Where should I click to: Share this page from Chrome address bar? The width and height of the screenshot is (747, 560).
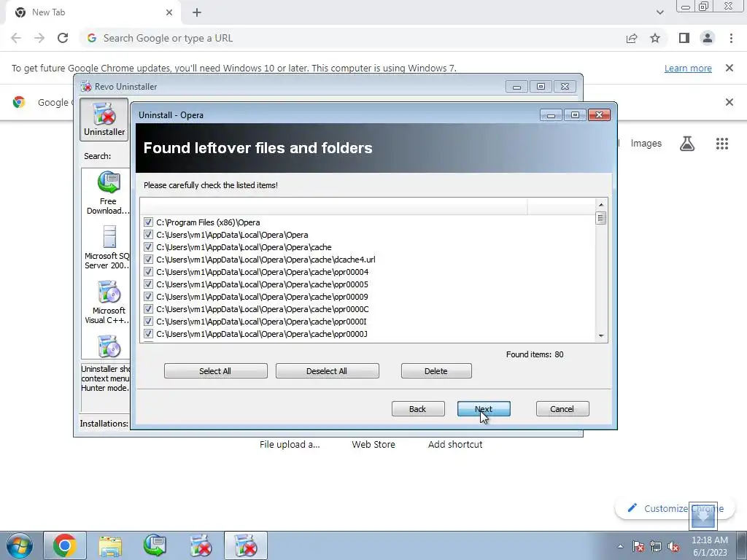(x=632, y=38)
